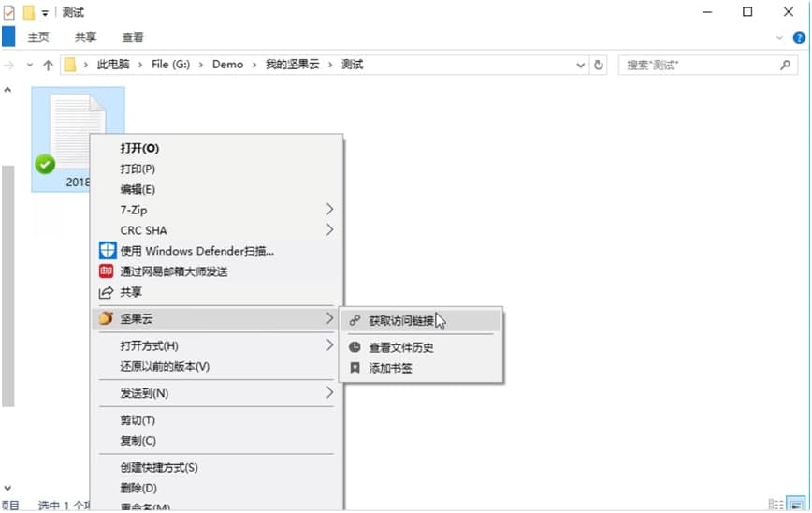Choose 使用 Windows Defender扫描
Screen dimensions: 812x513
point(216,251)
